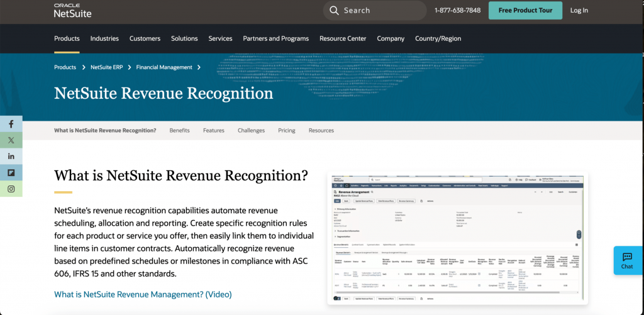
Task: Go to Products breadcrumb link
Action: click(x=65, y=67)
